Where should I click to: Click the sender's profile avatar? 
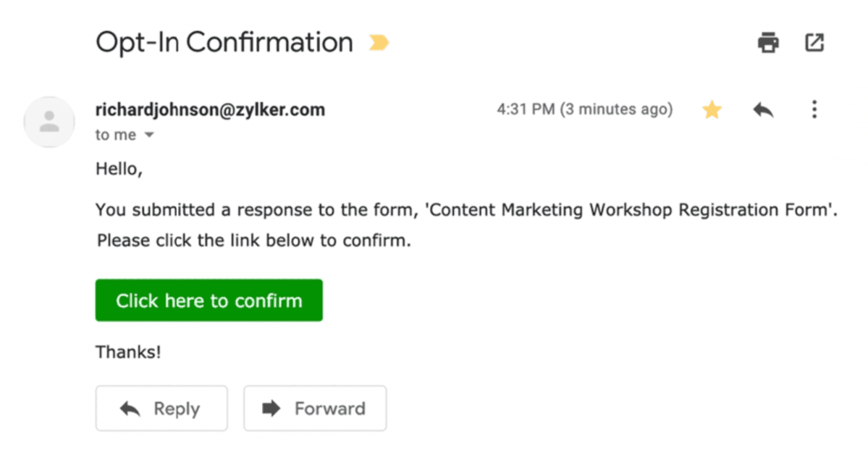pyautogui.click(x=49, y=122)
